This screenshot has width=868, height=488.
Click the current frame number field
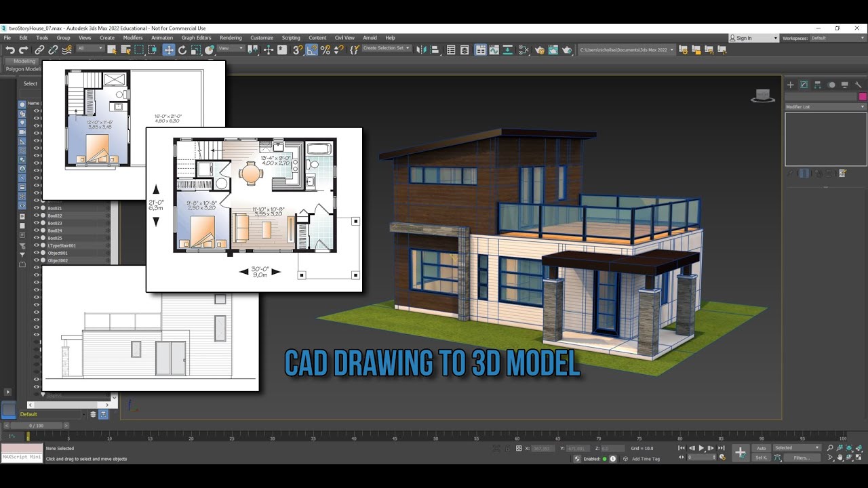click(x=703, y=457)
